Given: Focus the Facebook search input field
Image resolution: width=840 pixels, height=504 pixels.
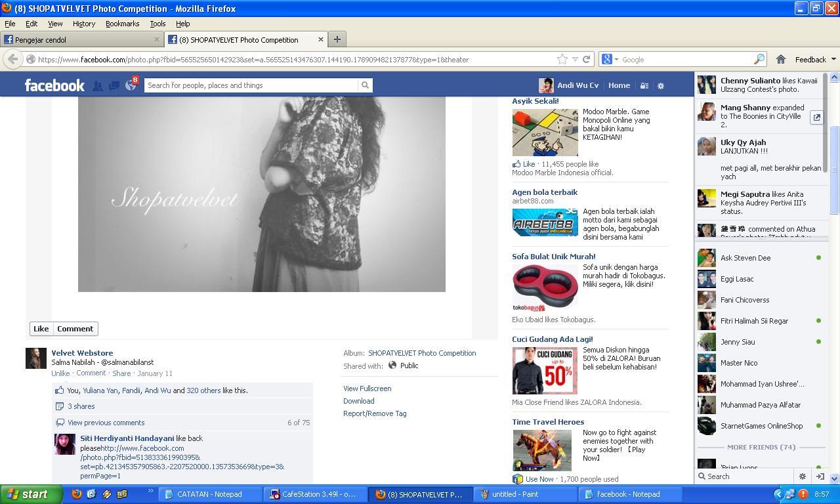Looking at the screenshot, I should 251,85.
